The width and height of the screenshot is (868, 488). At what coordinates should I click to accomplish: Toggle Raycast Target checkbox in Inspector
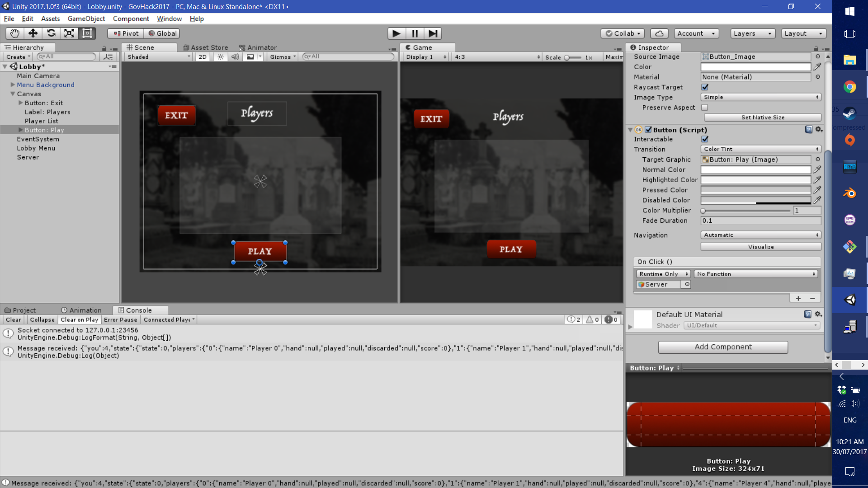(x=705, y=87)
